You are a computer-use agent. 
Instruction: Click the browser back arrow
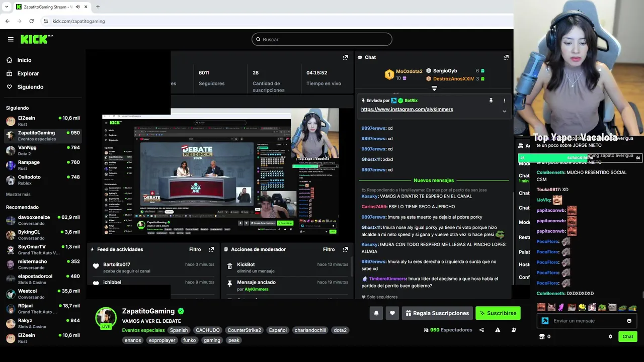coord(7,21)
